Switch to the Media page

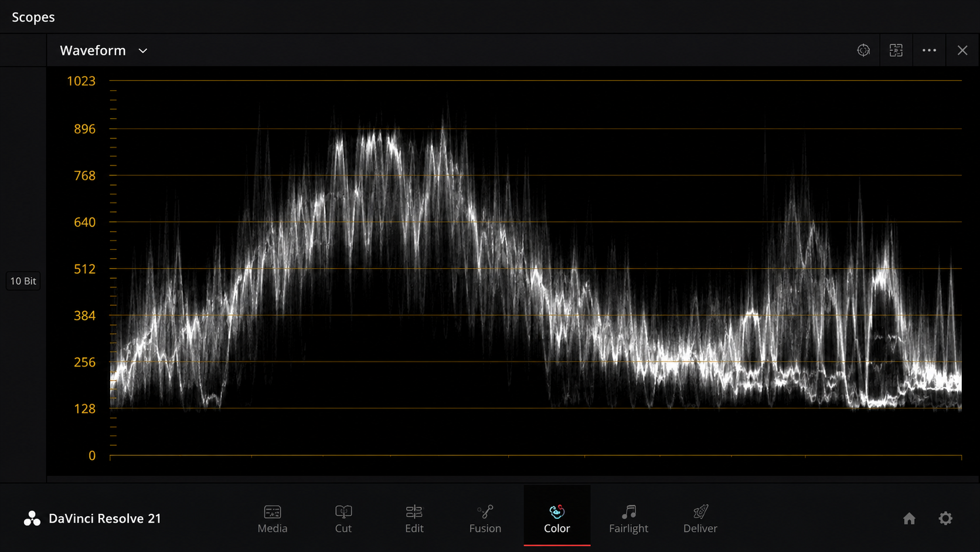pos(273,519)
